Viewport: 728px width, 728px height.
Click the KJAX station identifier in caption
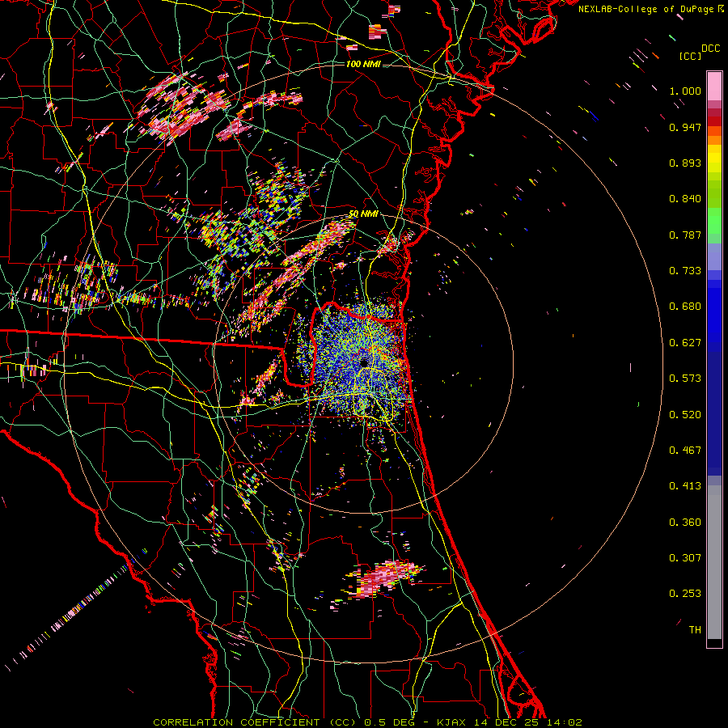coord(451,722)
